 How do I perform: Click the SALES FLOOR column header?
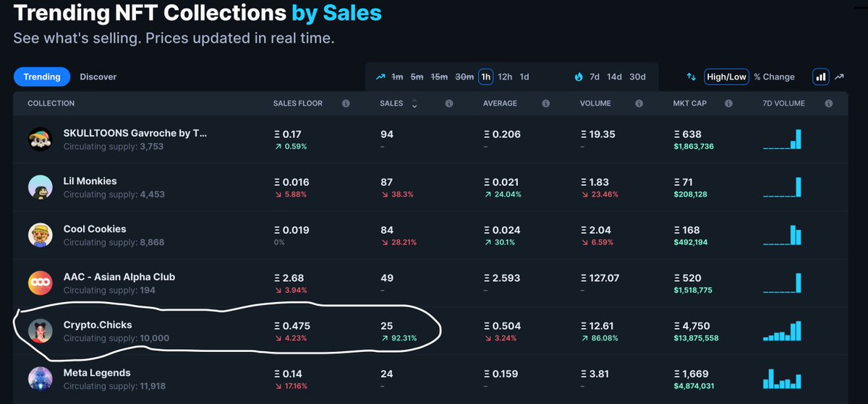coord(298,103)
